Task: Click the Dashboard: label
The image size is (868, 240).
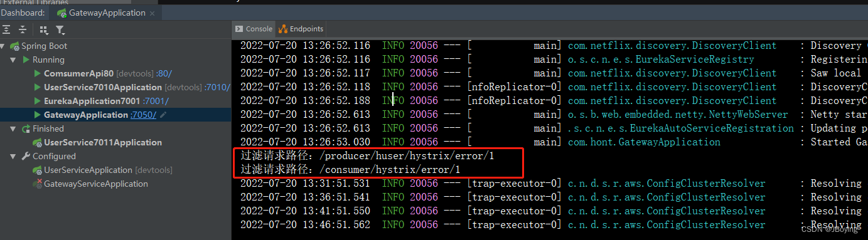Action: 23,13
